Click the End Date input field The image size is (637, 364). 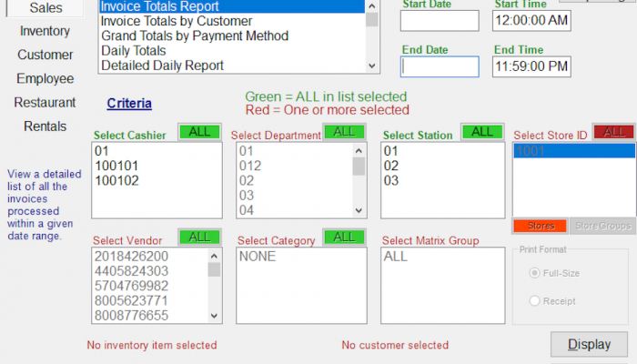[440, 66]
